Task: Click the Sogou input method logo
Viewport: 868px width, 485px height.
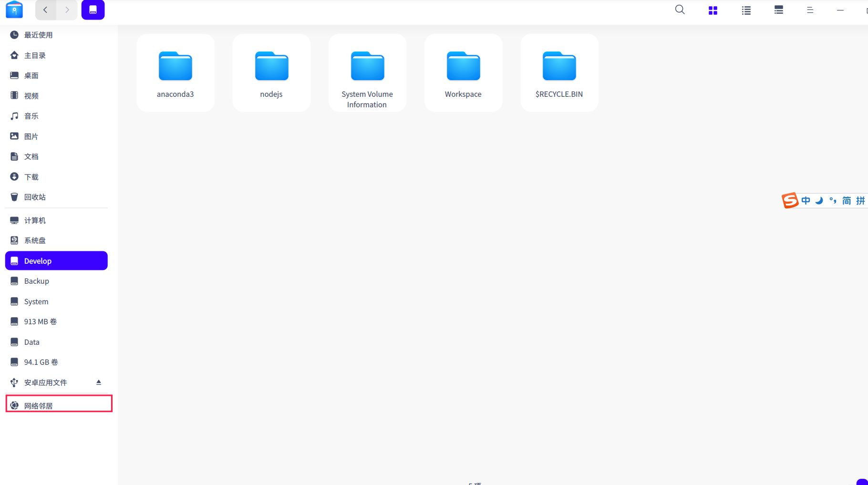Action: coord(790,200)
